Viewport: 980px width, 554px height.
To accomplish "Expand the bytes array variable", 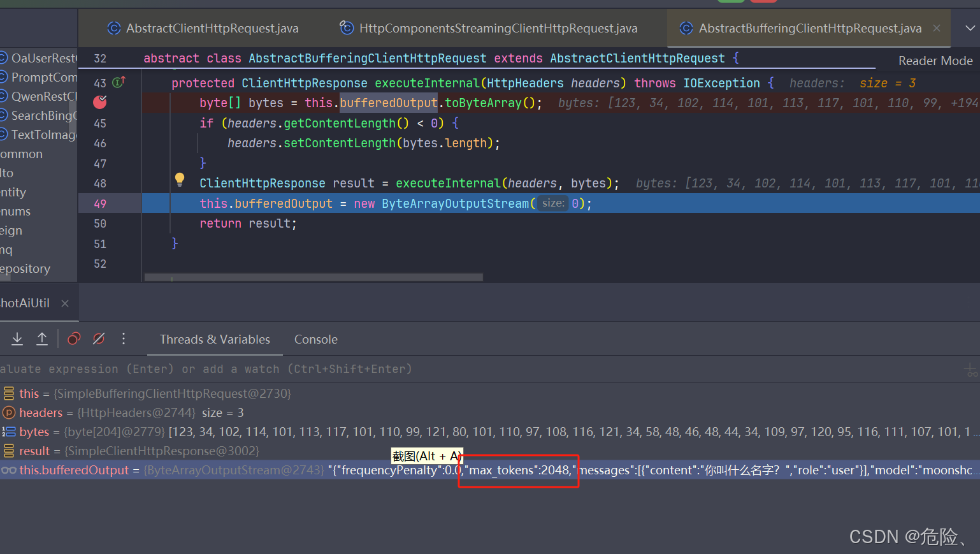I will pos(9,432).
